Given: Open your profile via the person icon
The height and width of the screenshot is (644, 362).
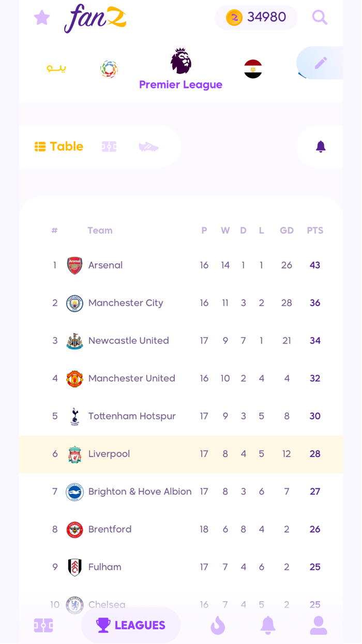Looking at the screenshot, I should click(319, 625).
